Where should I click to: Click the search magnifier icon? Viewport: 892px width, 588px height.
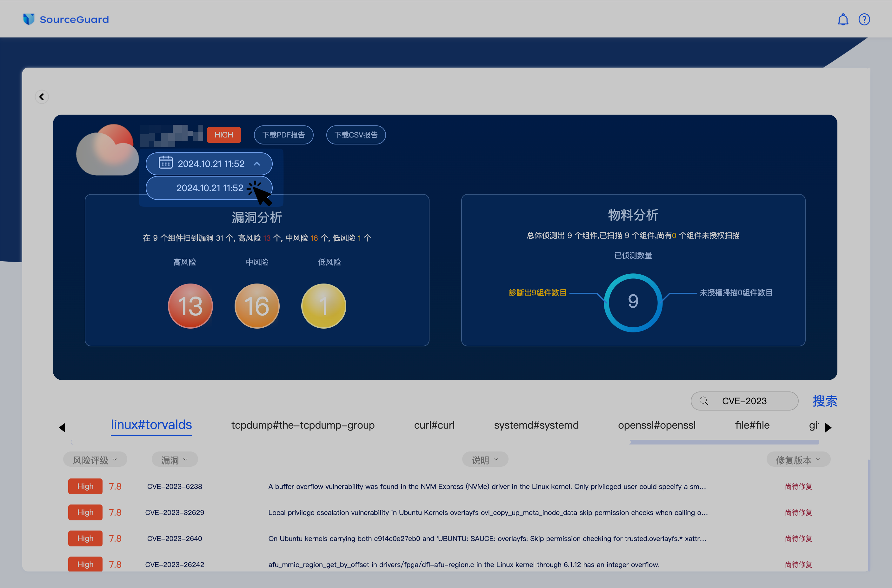(704, 401)
